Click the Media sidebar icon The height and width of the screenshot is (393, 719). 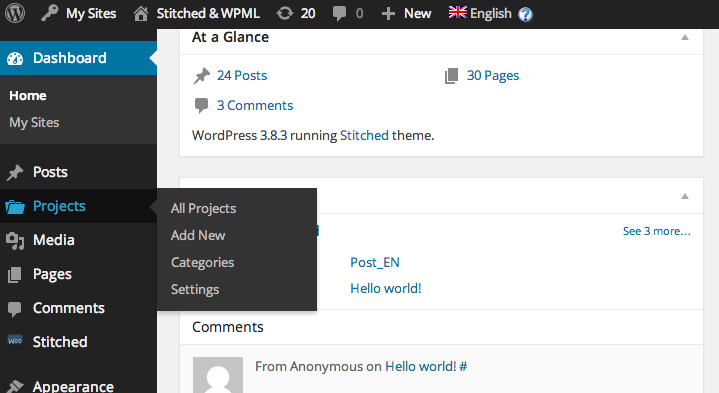click(15, 241)
